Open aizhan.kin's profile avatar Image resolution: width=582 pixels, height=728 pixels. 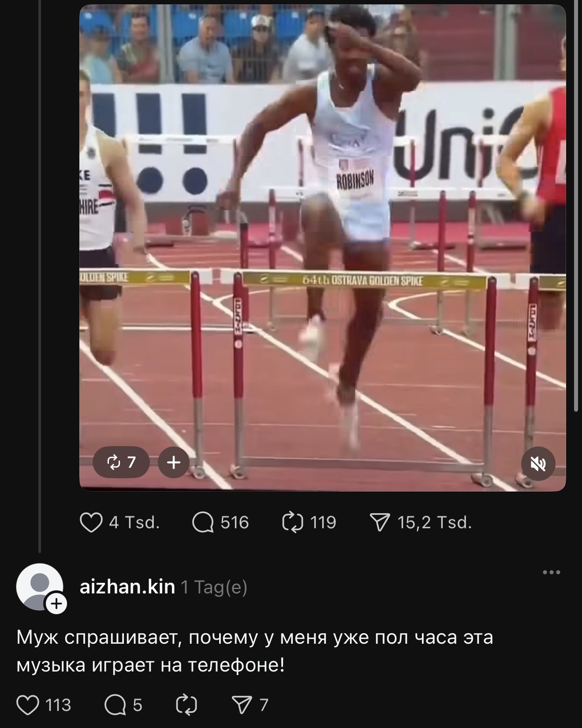click(x=39, y=587)
